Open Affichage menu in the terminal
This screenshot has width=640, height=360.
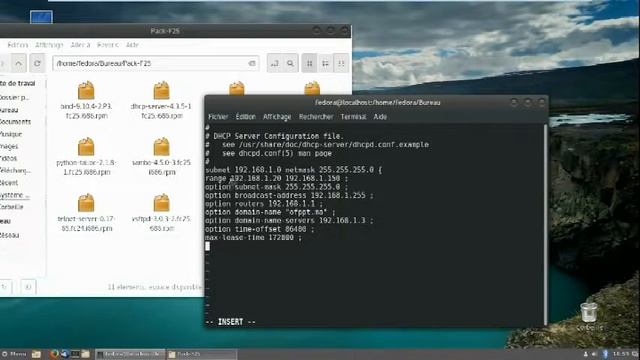pyautogui.click(x=277, y=117)
